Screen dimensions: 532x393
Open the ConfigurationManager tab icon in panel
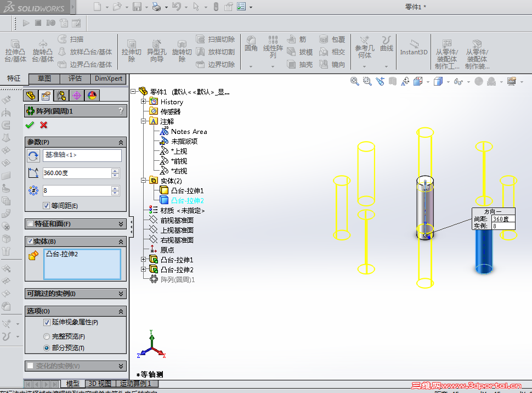tap(61, 96)
